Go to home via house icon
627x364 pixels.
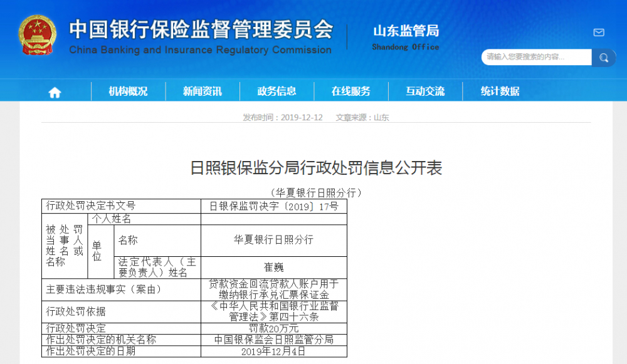55,92
